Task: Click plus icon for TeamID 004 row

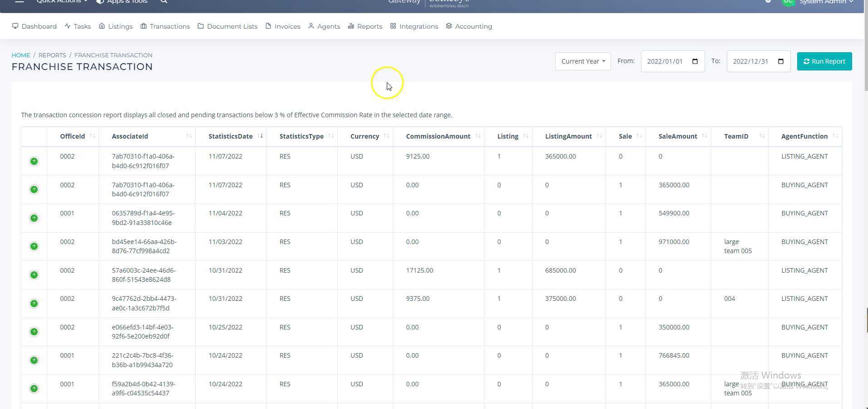Action: click(34, 304)
